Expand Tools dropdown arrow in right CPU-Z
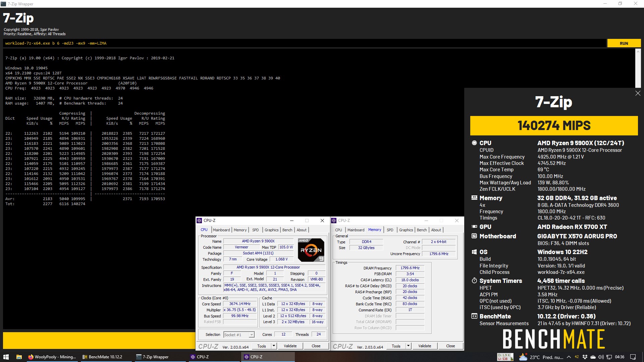 click(408, 346)
